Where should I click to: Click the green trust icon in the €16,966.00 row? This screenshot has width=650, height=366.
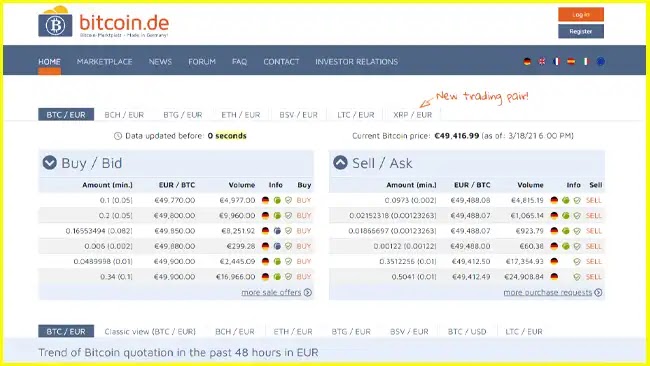pos(277,276)
